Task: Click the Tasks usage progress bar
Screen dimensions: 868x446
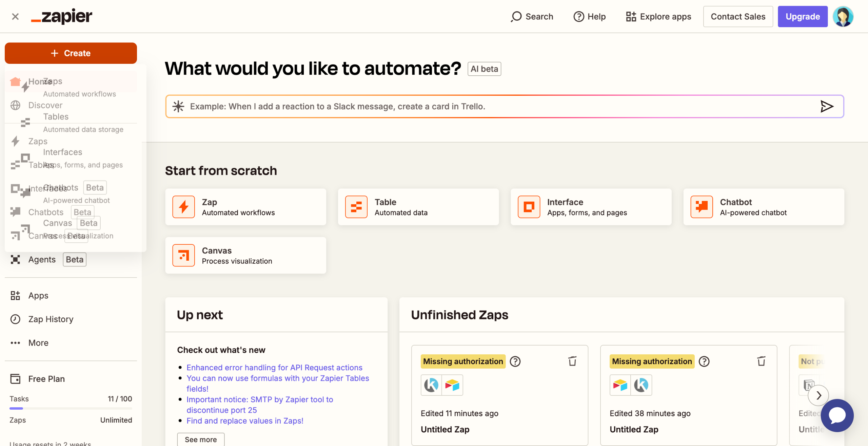Action: (71, 408)
